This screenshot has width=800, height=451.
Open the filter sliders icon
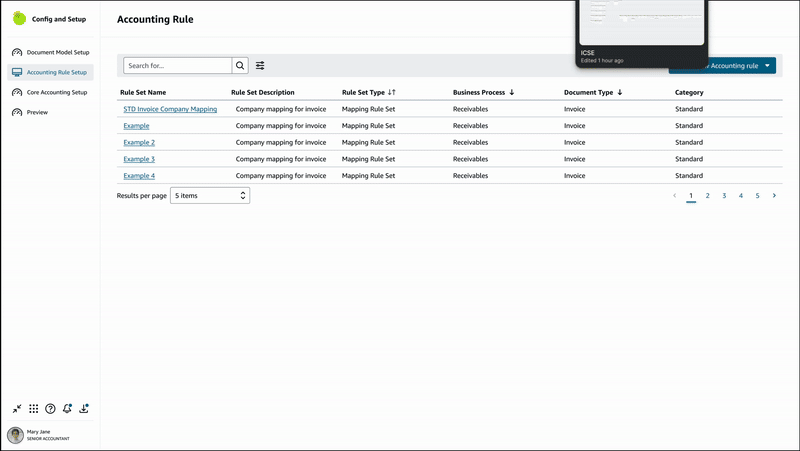point(260,65)
